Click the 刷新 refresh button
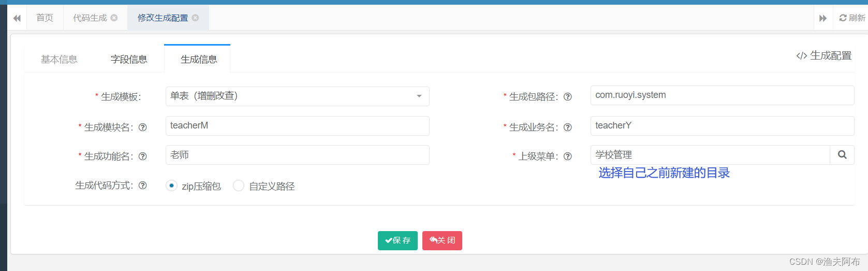This screenshot has height=271, width=868. pyautogui.click(x=852, y=18)
